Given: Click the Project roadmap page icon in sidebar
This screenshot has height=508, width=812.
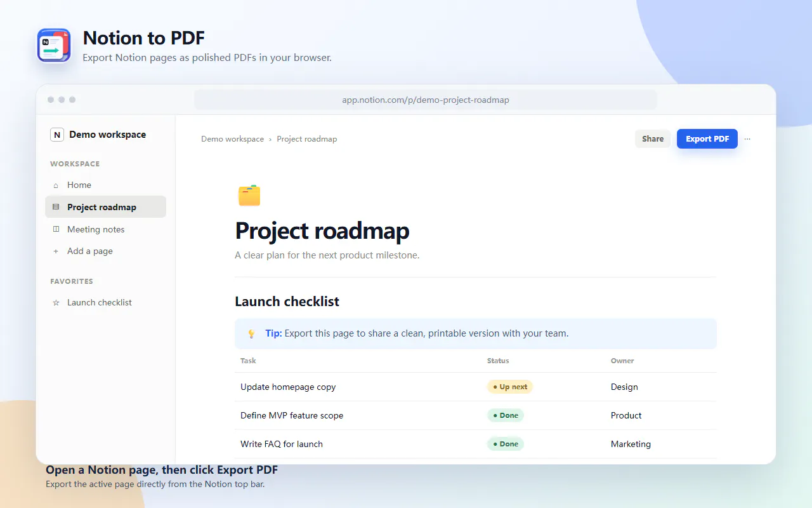Looking at the screenshot, I should (56, 207).
